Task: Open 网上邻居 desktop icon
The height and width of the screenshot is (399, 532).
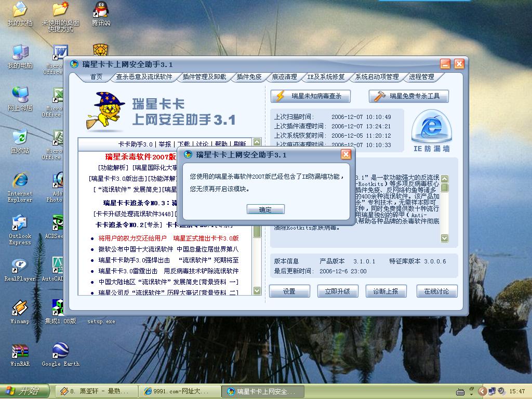Action: coord(20,99)
